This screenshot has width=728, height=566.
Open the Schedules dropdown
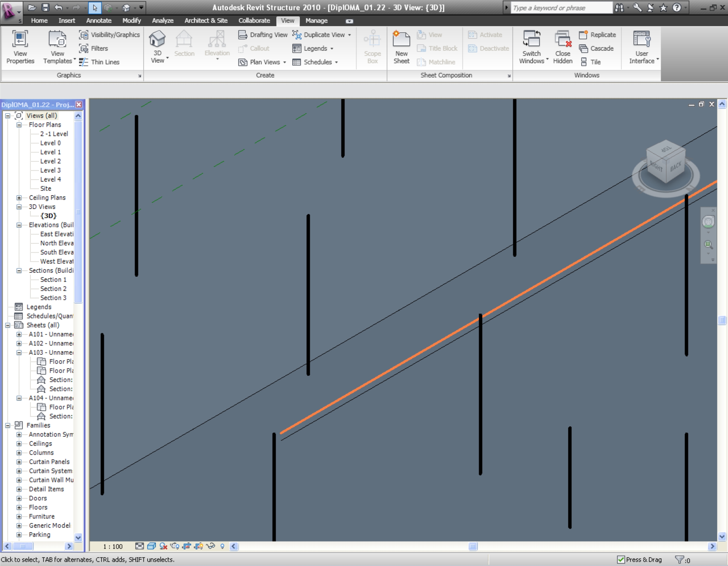315,62
